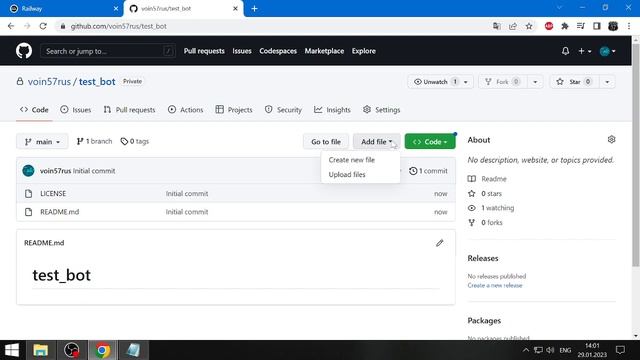The height and width of the screenshot is (360, 640).
Task: Expand the Unwatch options arrow
Action: [x=466, y=82]
